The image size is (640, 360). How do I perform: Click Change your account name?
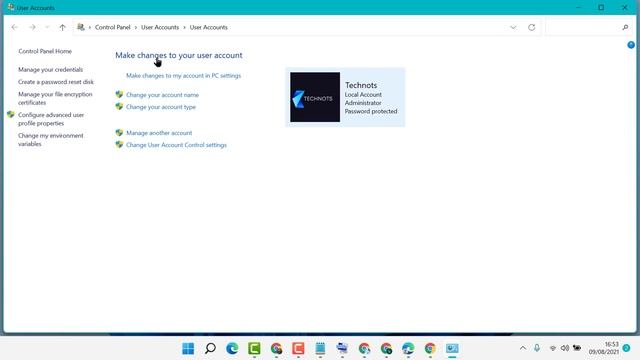coord(162,95)
